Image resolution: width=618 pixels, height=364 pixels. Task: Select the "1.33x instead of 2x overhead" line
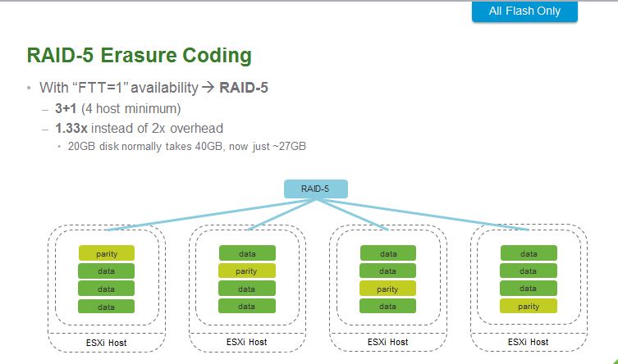point(139,128)
